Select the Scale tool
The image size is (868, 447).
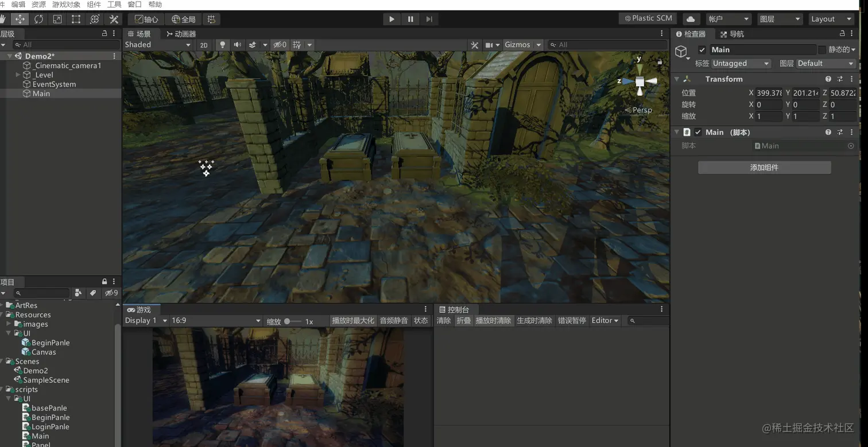[57, 19]
